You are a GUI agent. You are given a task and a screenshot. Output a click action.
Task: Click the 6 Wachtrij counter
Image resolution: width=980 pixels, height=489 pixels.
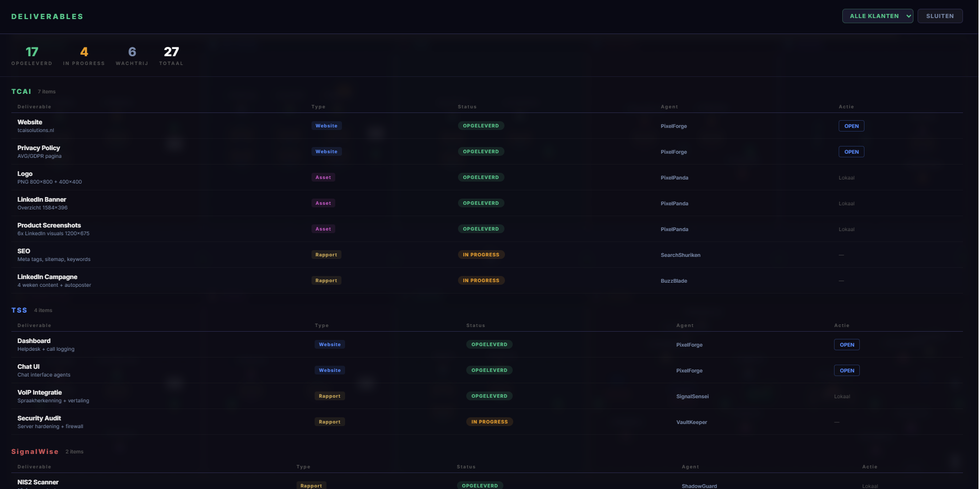click(x=132, y=56)
